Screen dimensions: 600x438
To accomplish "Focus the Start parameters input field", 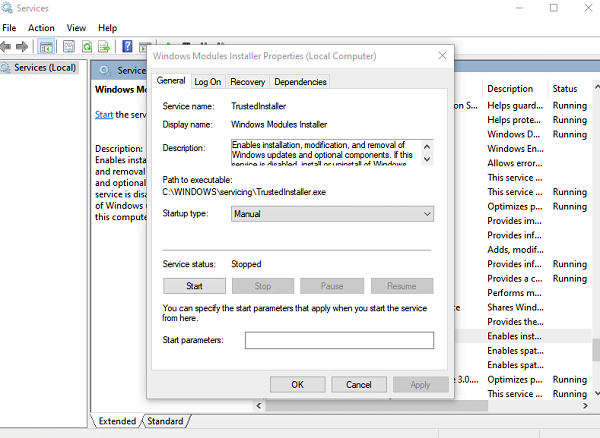I will click(339, 340).
